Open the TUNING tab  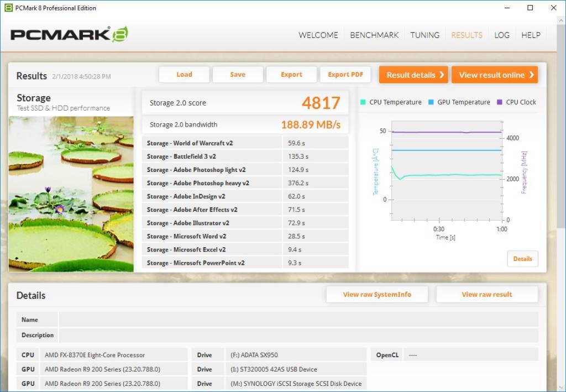pyautogui.click(x=425, y=35)
